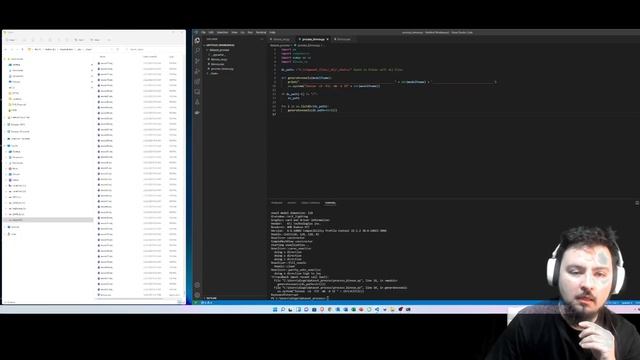
Task: Switch to the OUTPUT panel tab
Action: click(291, 203)
